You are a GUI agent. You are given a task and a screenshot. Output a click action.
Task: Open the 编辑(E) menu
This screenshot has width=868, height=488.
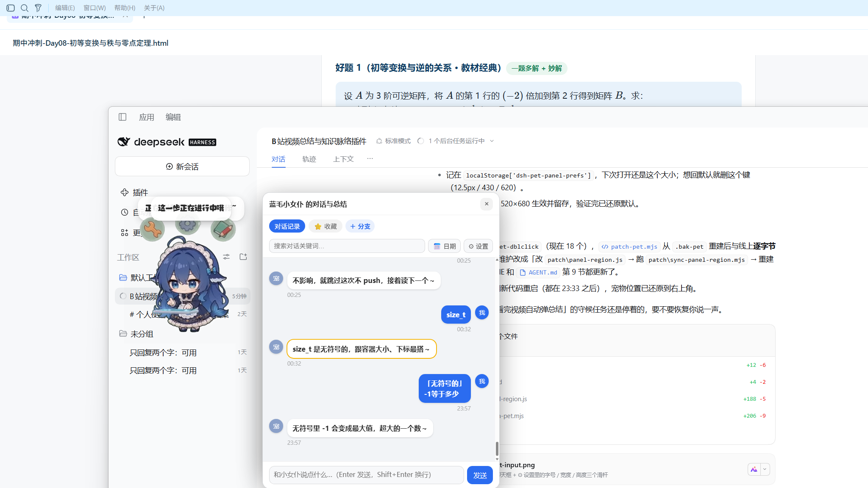65,8
